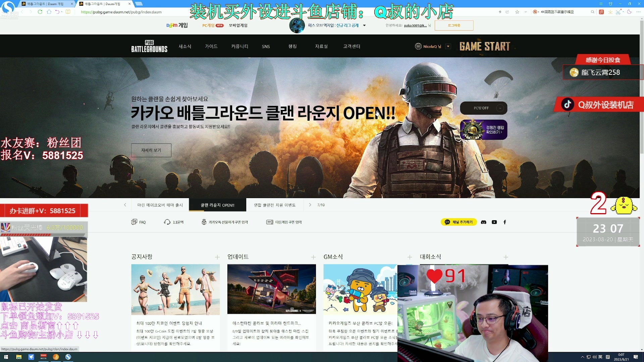Viewport: 644px width, 362px height.
Task: Click the 자세히 보기 button
Action: click(151, 150)
